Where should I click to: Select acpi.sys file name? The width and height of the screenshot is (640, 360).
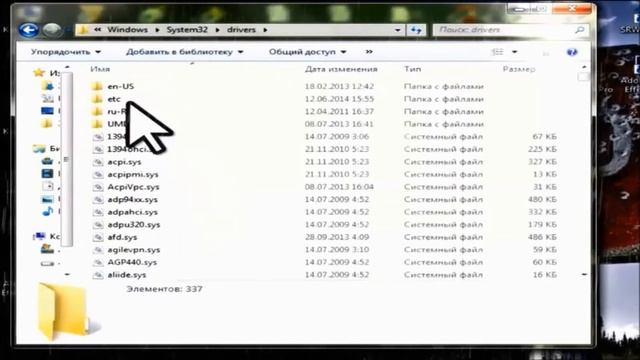pyautogui.click(x=124, y=162)
